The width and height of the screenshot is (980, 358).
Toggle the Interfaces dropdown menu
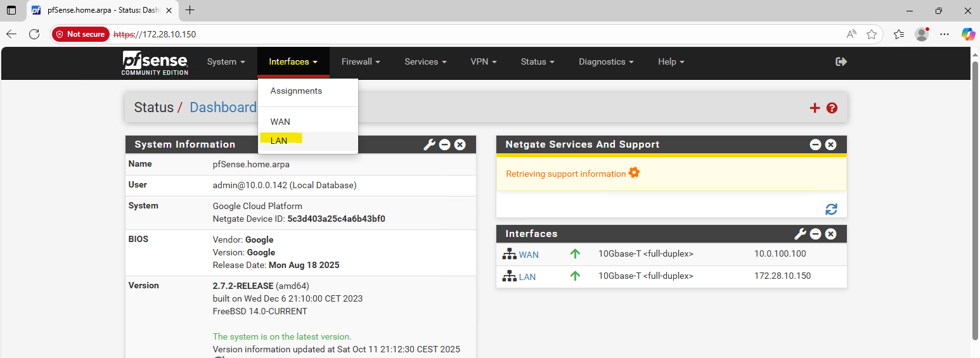[293, 61]
